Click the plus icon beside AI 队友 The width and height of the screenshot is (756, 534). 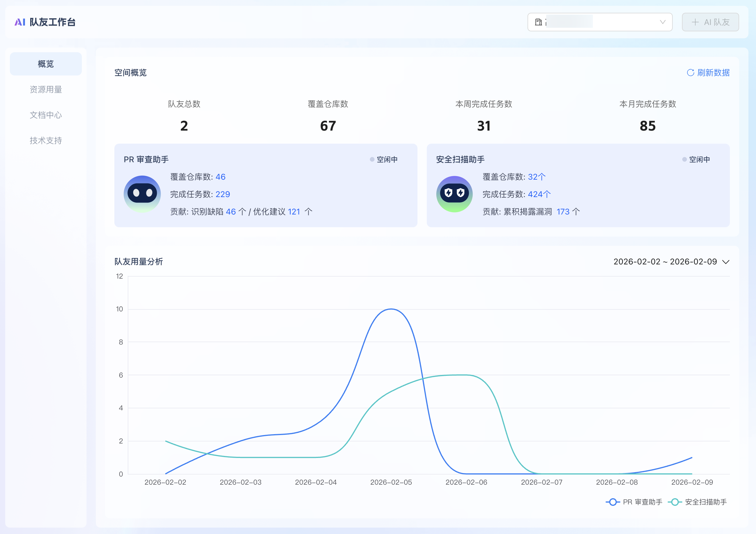pyautogui.click(x=695, y=22)
